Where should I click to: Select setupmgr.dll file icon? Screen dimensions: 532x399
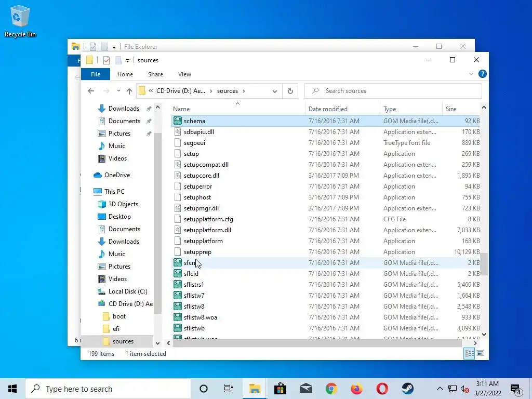click(178, 208)
